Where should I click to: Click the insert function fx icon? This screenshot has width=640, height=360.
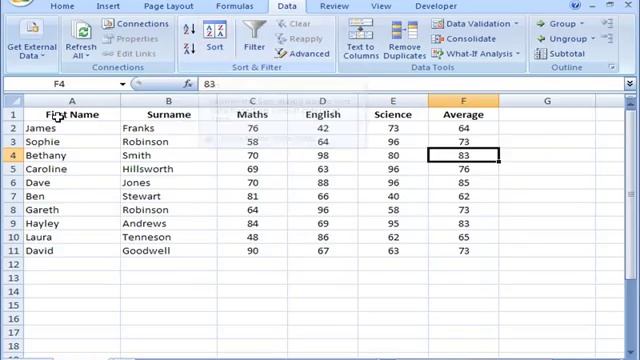click(188, 84)
